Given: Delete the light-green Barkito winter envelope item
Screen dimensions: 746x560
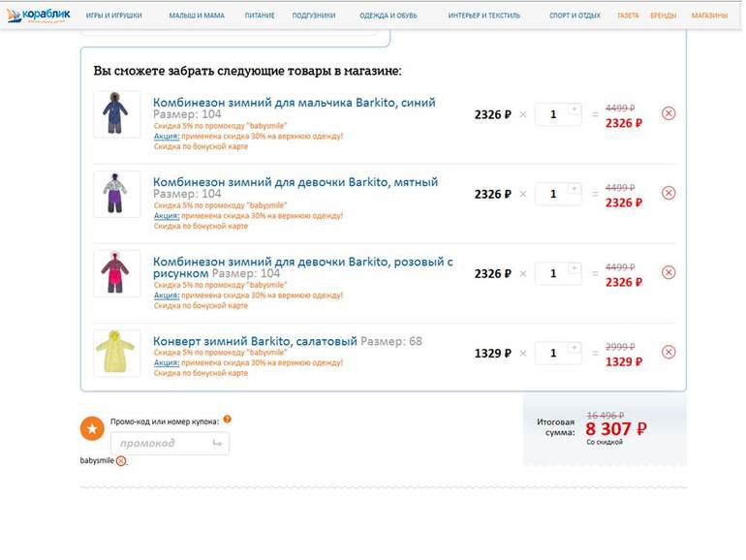Looking at the screenshot, I should point(668,352).
